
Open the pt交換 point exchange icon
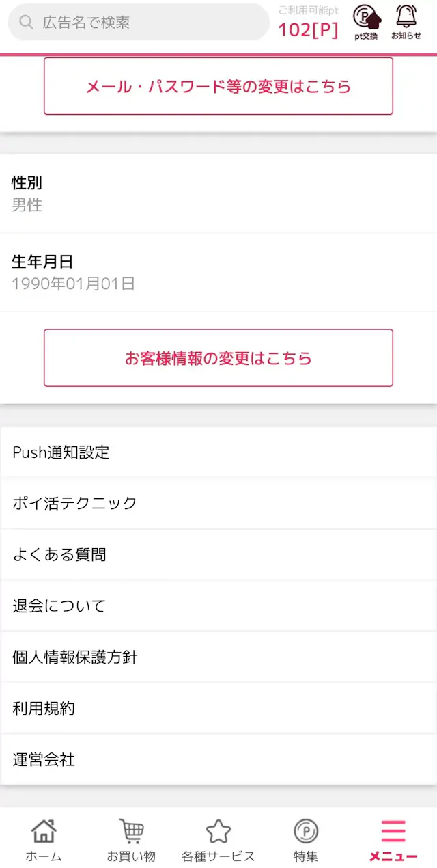(x=368, y=21)
